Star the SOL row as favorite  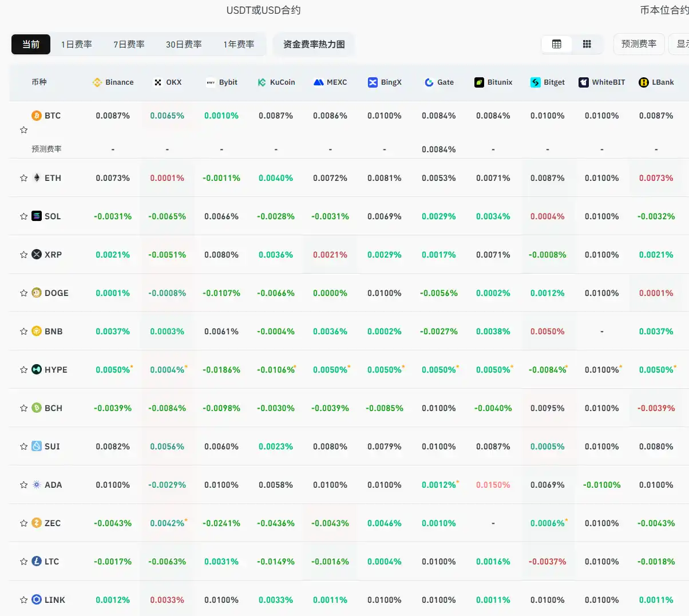click(23, 216)
